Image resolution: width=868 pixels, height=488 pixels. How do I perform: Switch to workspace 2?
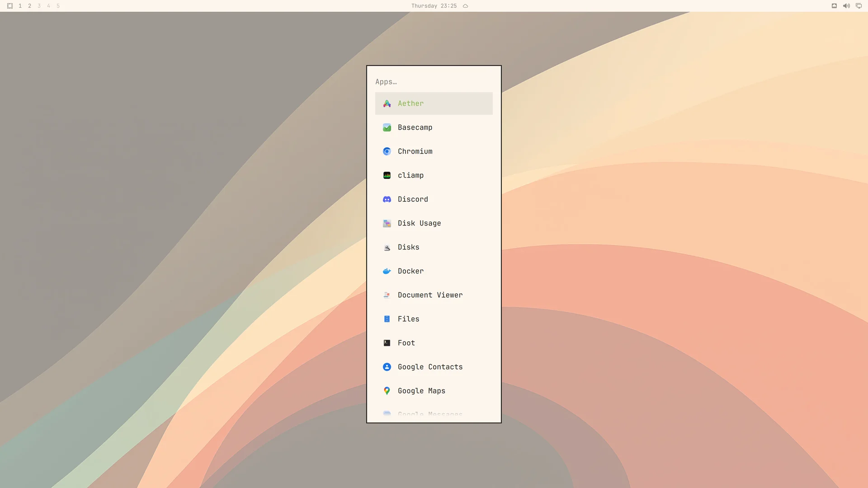29,6
